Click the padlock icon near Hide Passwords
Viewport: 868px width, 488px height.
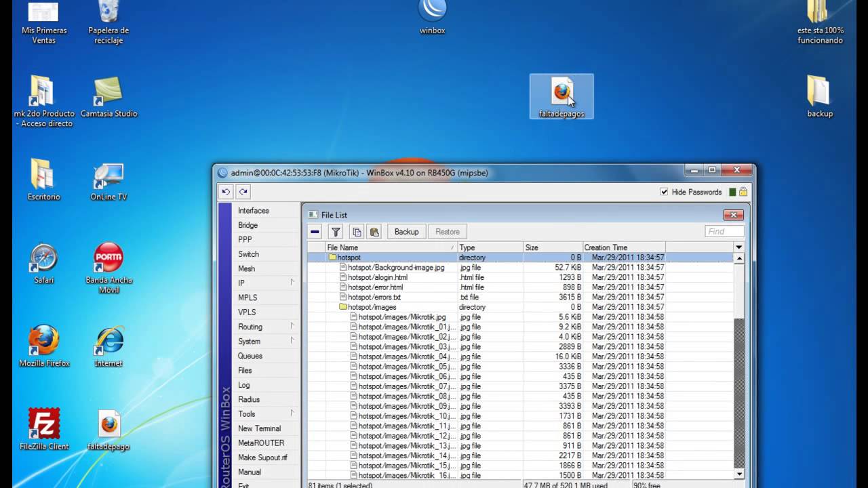pos(743,192)
